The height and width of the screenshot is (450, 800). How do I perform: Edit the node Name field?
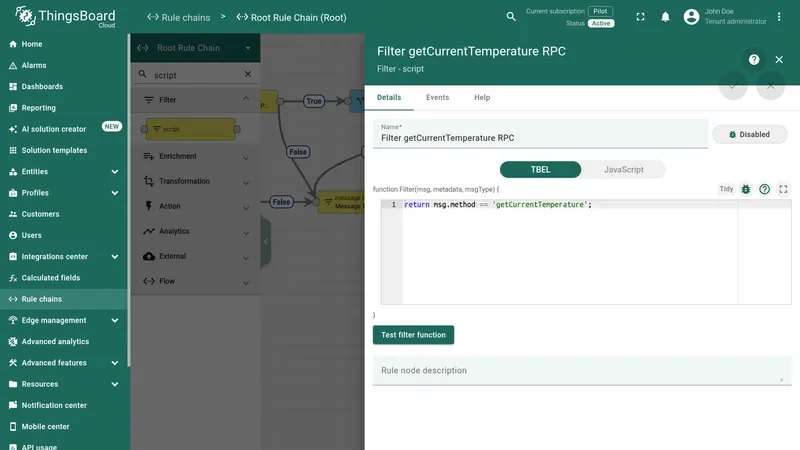(x=540, y=134)
